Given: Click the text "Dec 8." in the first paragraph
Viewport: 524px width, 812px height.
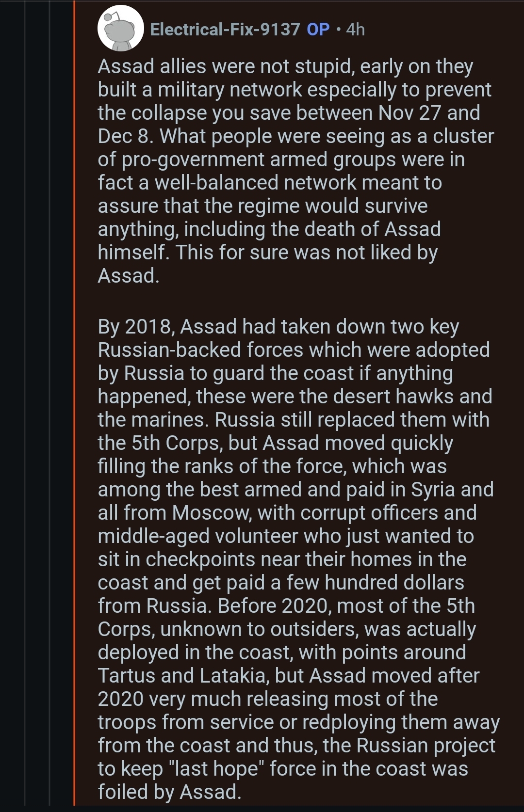Looking at the screenshot, I should click(x=126, y=136).
